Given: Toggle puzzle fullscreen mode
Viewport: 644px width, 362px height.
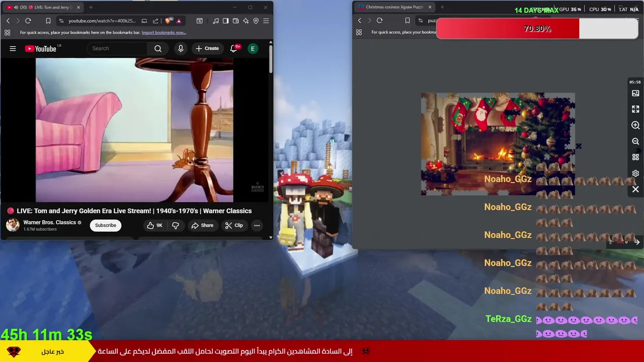Looking at the screenshot, I should coord(635,109).
